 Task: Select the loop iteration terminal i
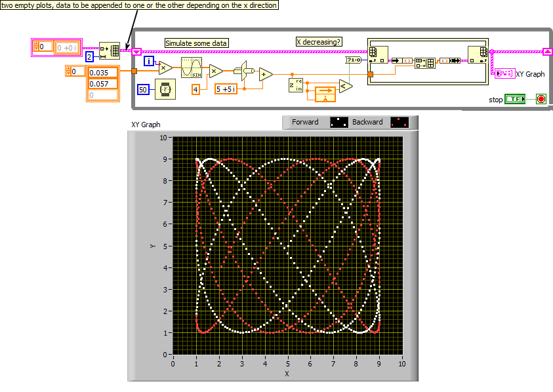tap(148, 61)
